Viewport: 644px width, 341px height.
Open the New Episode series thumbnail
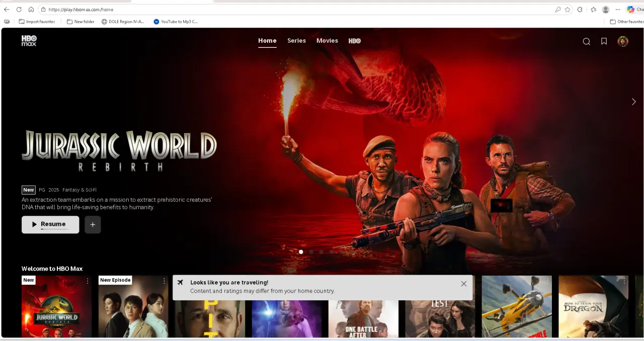click(x=133, y=306)
